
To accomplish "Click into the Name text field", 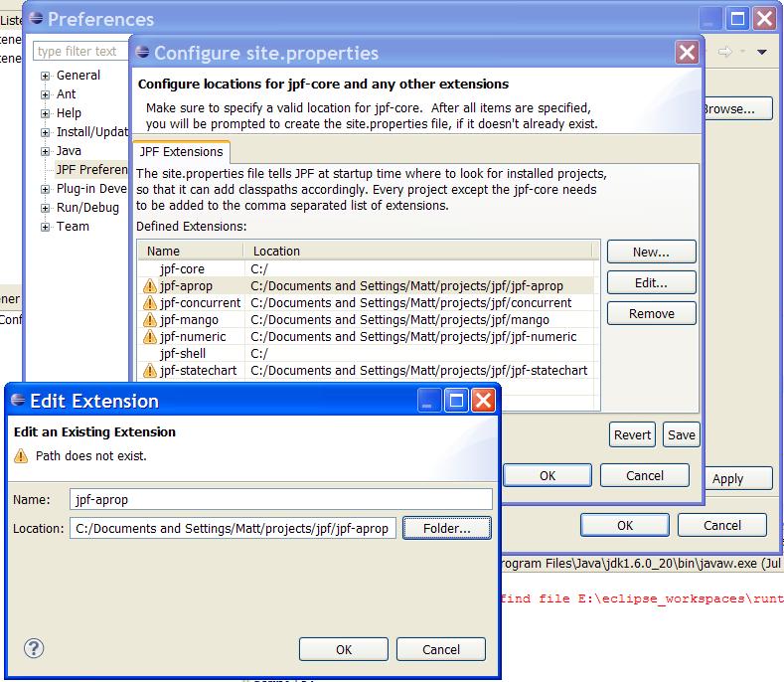I will click(x=281, y=499).
